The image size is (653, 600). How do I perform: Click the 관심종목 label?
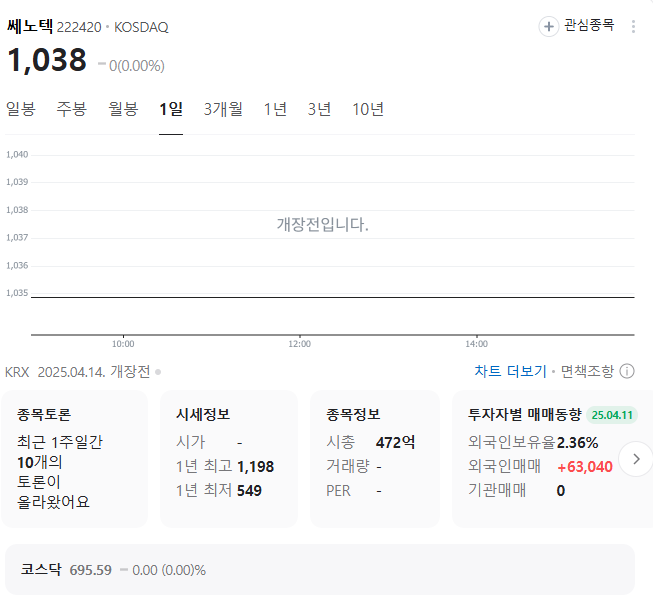(x=589, y=25)
